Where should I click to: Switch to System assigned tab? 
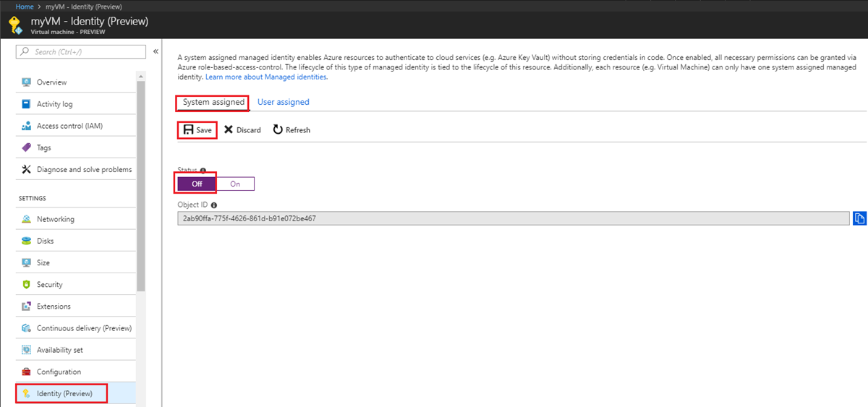[213, 103]
